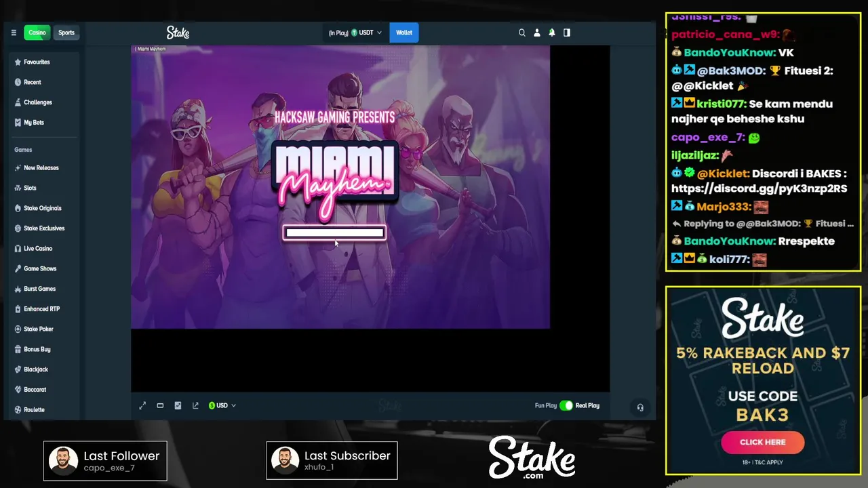This screenshot has width=868, height=488.
Task: Click the 'Miami Mayhem' title above the game
Action: point(151,49)
